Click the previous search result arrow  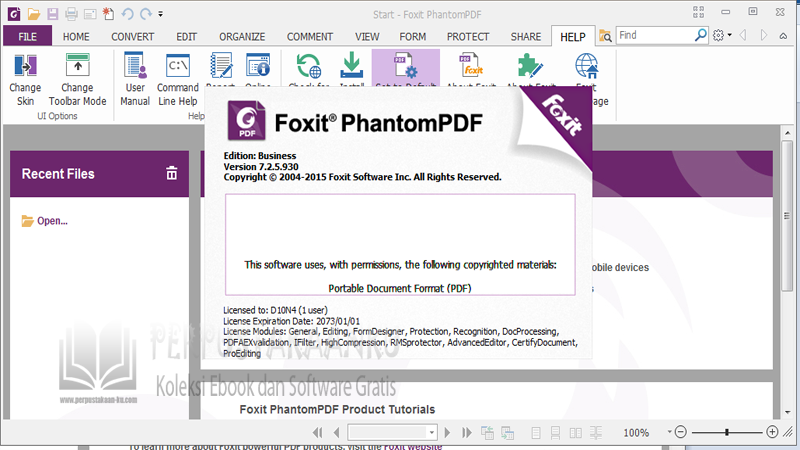pos(743,35)
